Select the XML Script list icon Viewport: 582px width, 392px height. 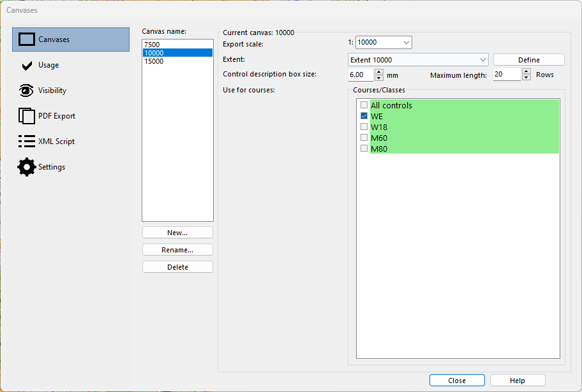[27, 142]
